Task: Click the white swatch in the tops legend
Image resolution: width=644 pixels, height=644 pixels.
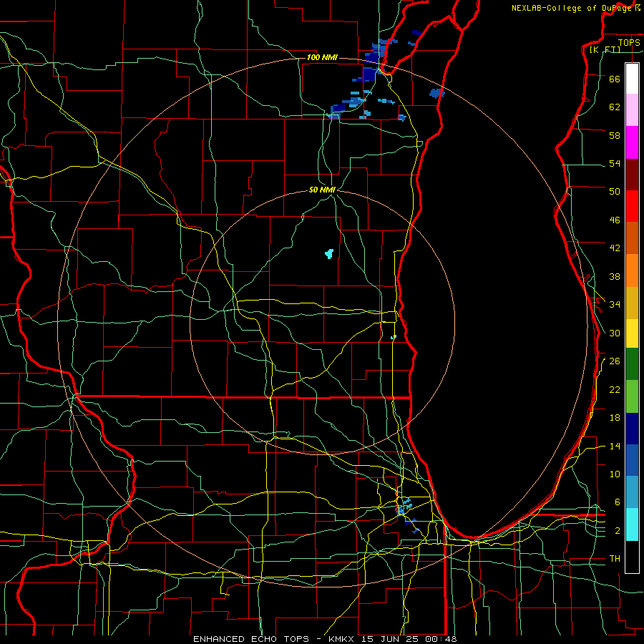Action: pos(632,79)
